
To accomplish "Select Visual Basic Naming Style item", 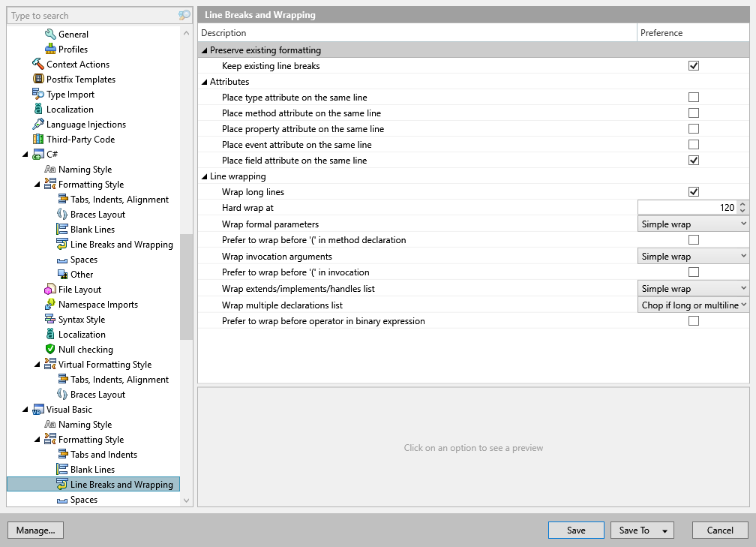I will click(x=85, y=425).
